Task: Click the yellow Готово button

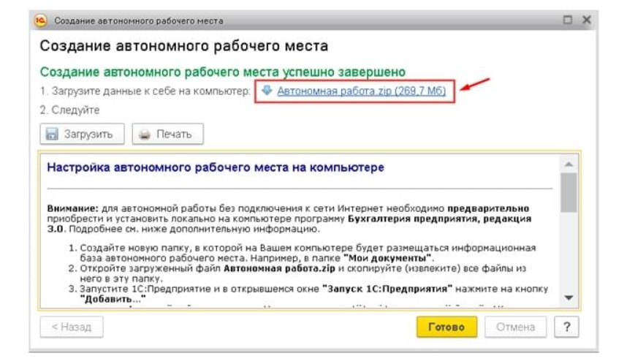Action: pyautogui.click(x=446, y=327)
